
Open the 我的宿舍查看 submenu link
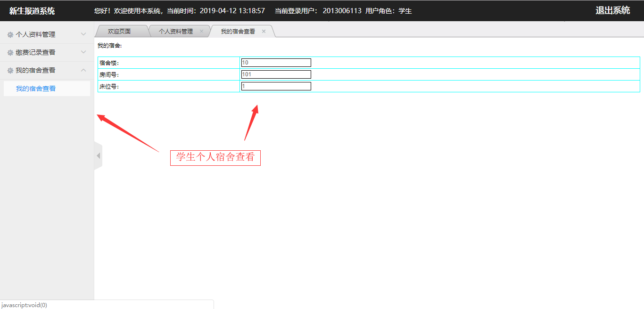47,89
